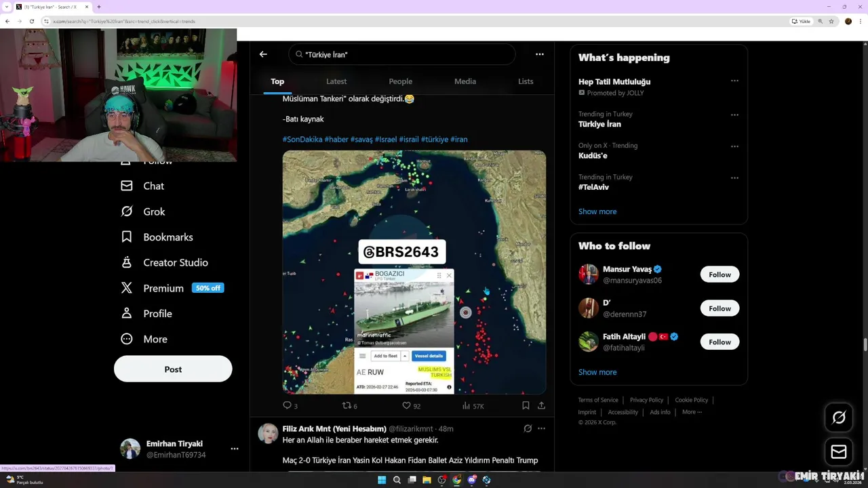The width and height of the screenshot is (868, 488).
Task: Open Premium with 50% off badge
Action: [172, 288]
